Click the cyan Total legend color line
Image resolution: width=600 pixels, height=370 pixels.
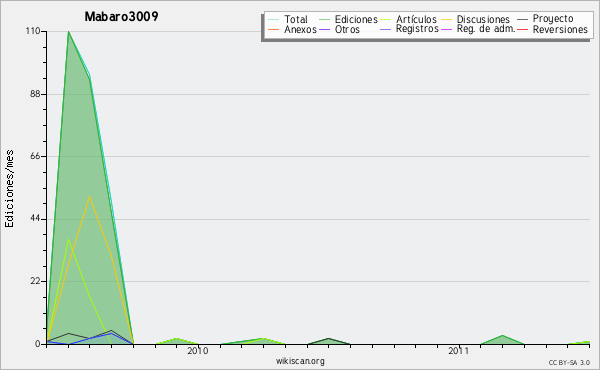[274, 20]
